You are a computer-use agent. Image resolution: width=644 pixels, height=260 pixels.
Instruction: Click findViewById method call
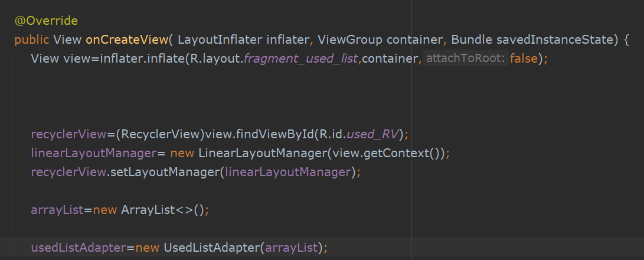tap(274, 135)
